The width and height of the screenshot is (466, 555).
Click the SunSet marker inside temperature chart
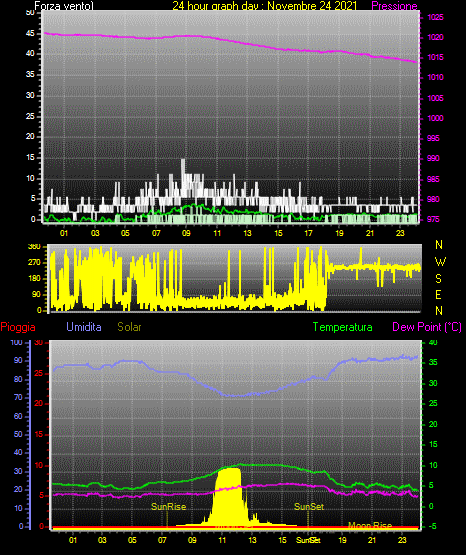click(x=309, y=507)
